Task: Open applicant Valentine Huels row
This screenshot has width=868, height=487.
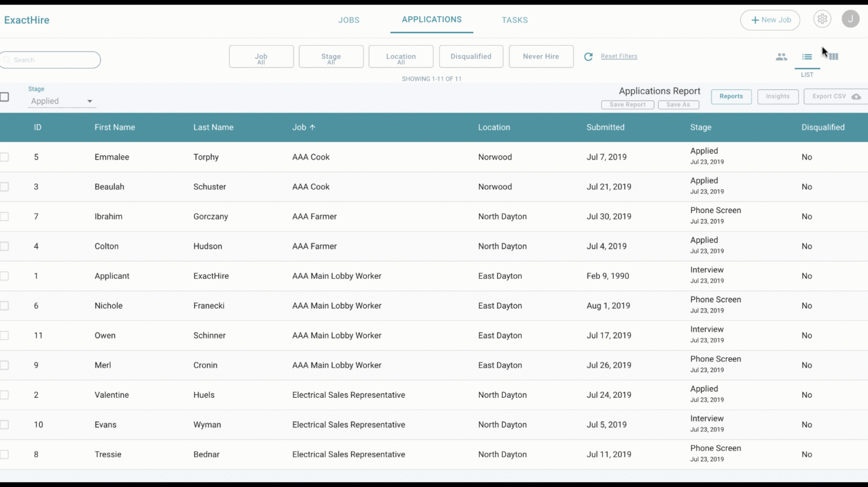Action: coord(434,395)
